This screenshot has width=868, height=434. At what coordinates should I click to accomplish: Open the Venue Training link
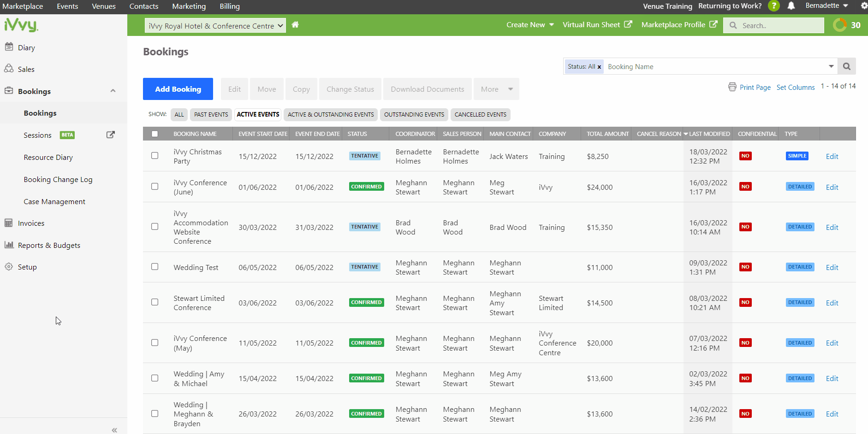point(667,6)
